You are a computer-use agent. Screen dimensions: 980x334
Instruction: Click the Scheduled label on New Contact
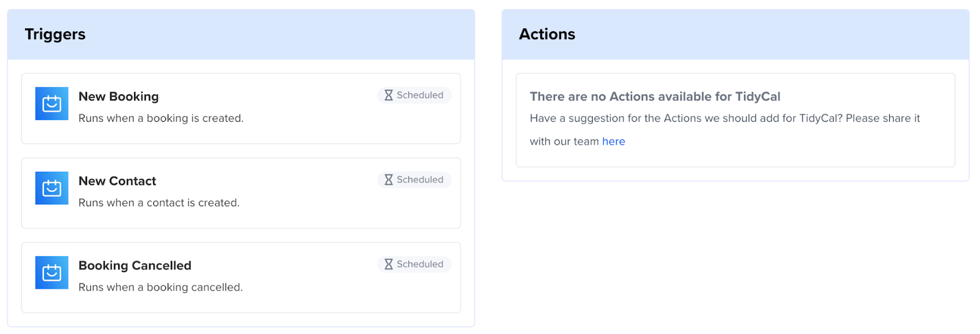tap(420, 180)
